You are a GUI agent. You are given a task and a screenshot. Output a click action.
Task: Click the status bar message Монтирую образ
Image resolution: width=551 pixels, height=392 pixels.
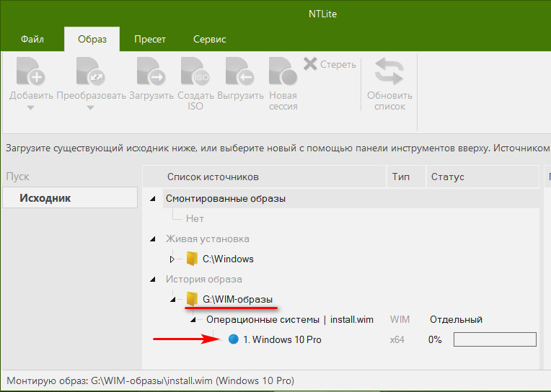[151, 380]
